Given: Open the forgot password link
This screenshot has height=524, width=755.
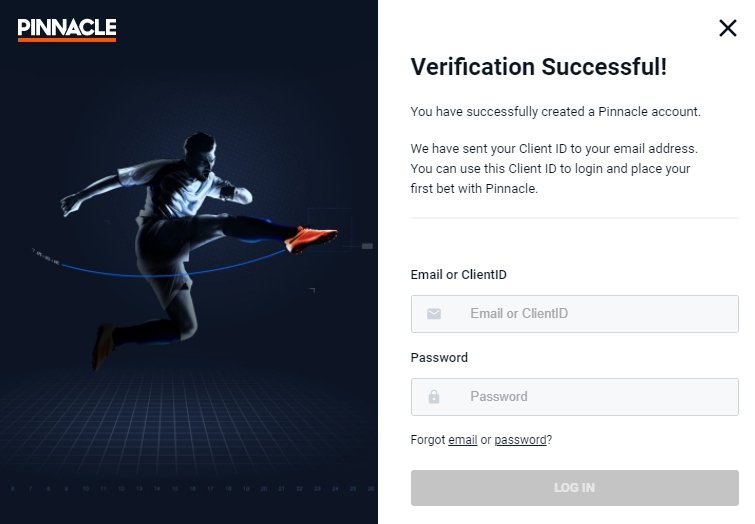Looking at the screenshot, I should pos(520,440).
